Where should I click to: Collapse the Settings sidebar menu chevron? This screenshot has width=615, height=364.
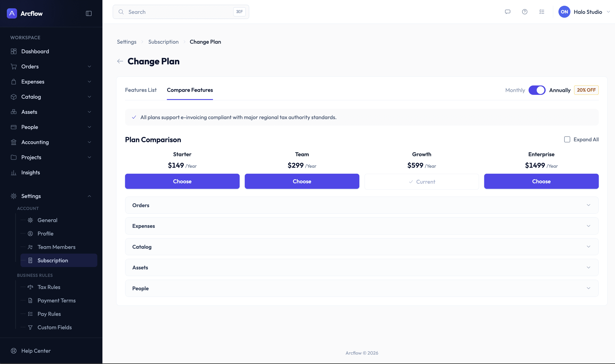[x=89, y=196]
